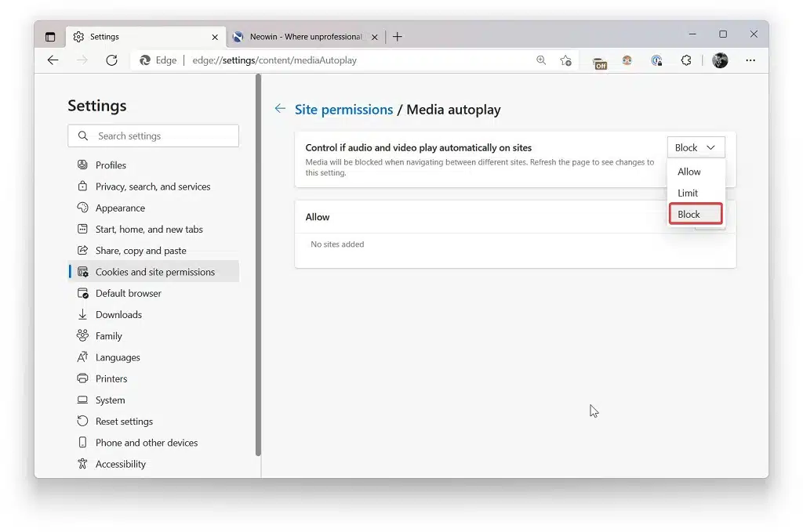Open the browser extensions puzzle icon

tap(686, 60)
